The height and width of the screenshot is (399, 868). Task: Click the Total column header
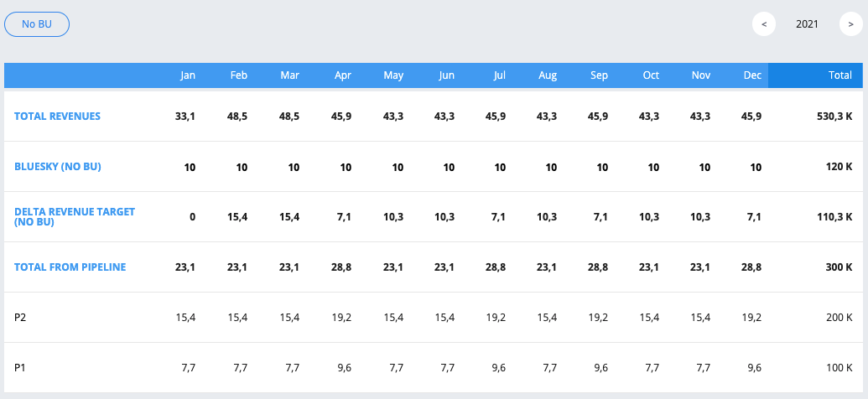(840, 75)
